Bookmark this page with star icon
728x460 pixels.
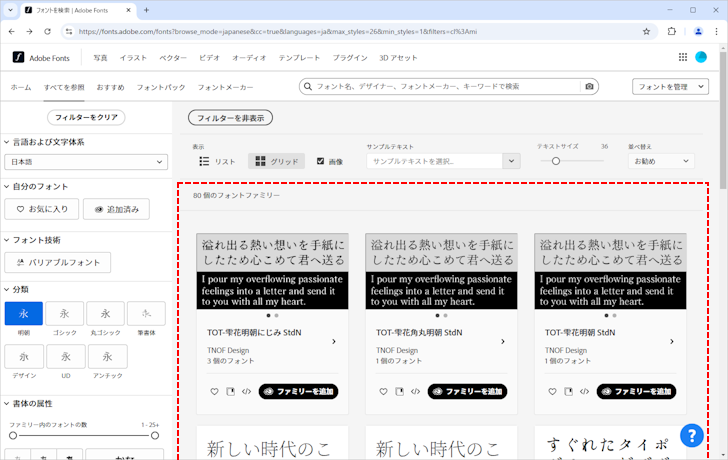[x=646, y=32]
